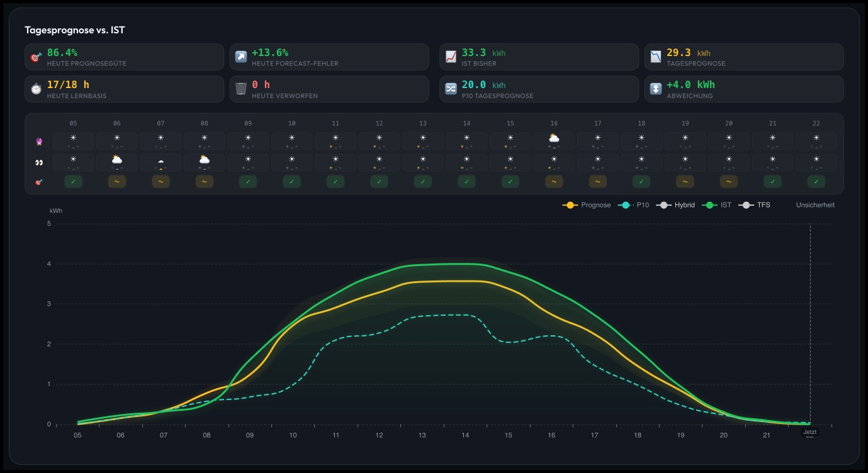Image resolution: width=868 pixels, height=473 pixels.
Task: Click the declining chart icon beside Tagesprognose 29.3 kWh
Action: [656, 57]
